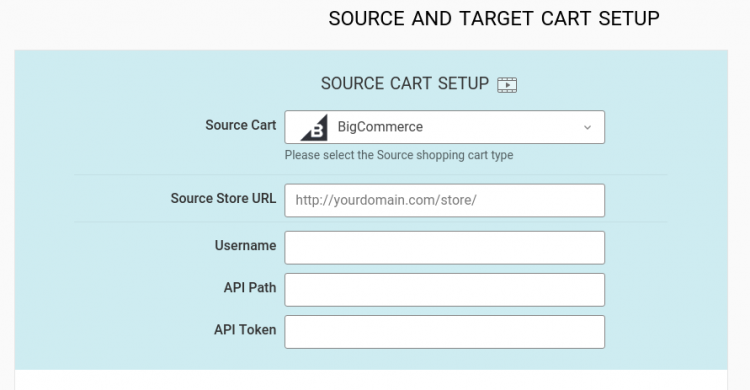
Task: Click the SOURCE CART SETUP section heading
Action: pyautogui.click(x=405, y=84)
